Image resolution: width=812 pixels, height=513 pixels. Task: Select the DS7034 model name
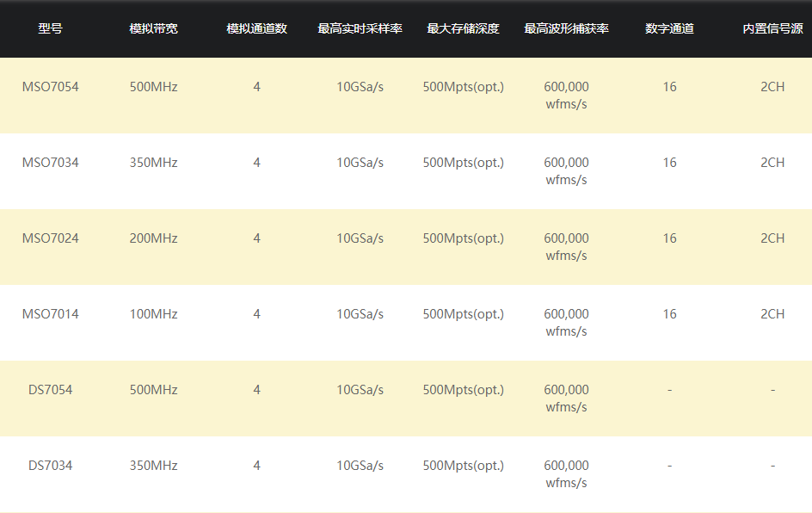tap(50, 466)
